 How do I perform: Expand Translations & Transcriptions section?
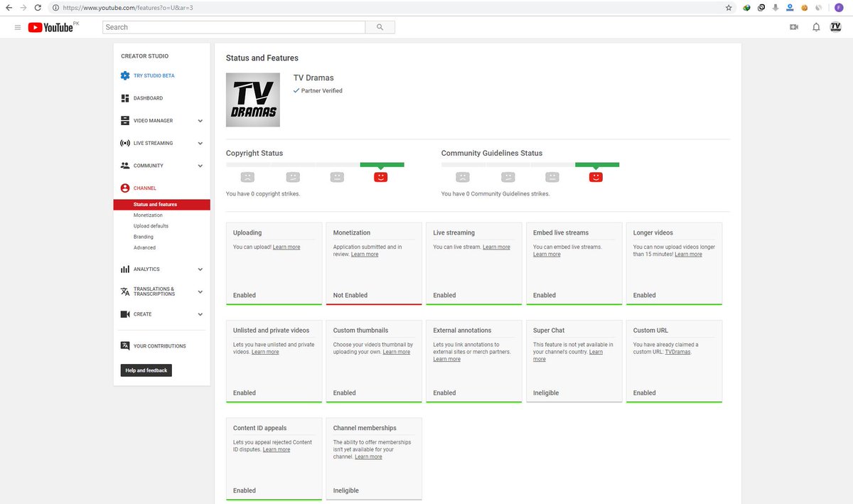point(200,291)
